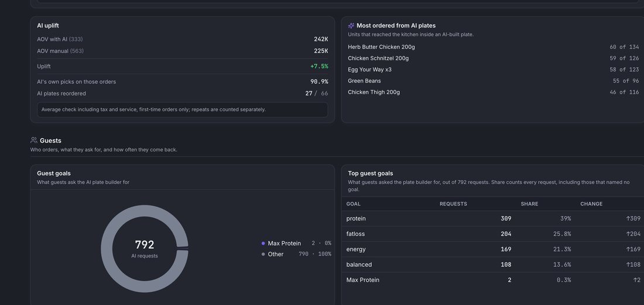Sort table by SHARE column header
The width and height of the screenshot is (644, 305).
[x=529, y=204]
